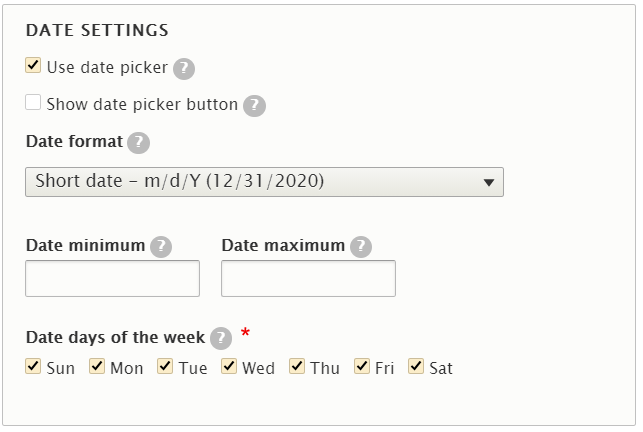Open help icon beside Show date picker button

pos(254,105)
